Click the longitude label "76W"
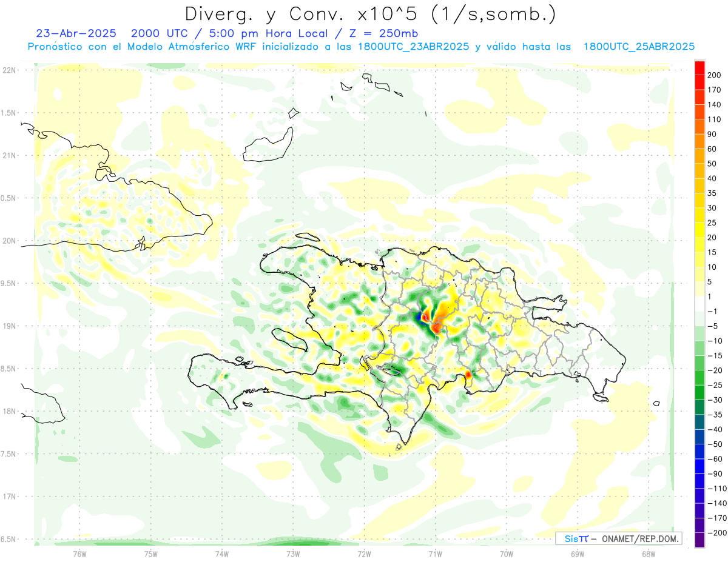728x562 pixels. click(x=79, y=554)
